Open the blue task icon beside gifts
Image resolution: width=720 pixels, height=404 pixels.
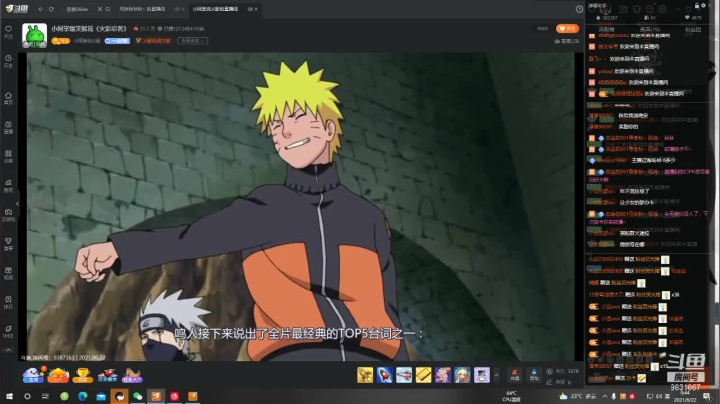point(534,375)
